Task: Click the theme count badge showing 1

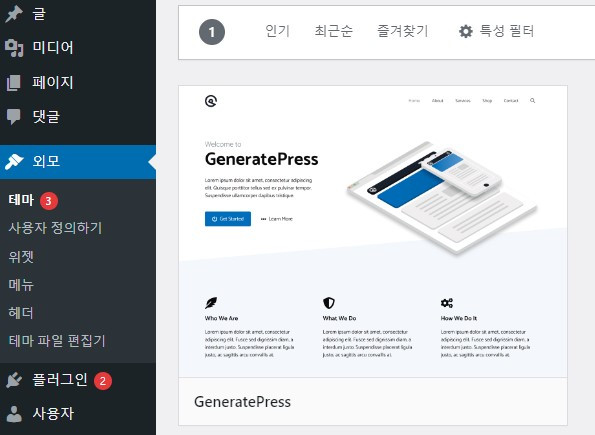Action: click(x=212, y=32)
